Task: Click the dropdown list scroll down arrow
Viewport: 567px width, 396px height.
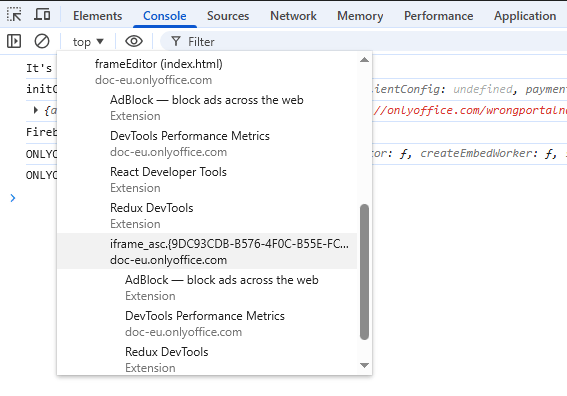Action: [x=364, y=365]
